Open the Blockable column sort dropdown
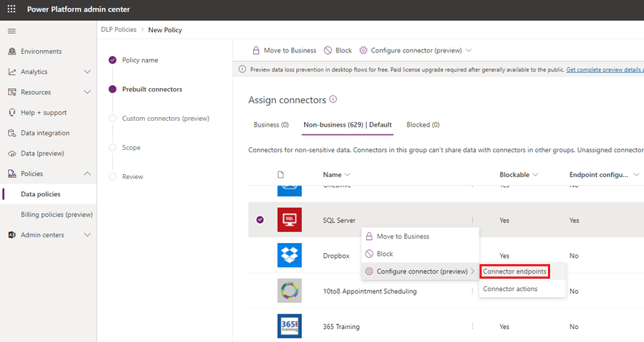 click(x=536, y=175)
